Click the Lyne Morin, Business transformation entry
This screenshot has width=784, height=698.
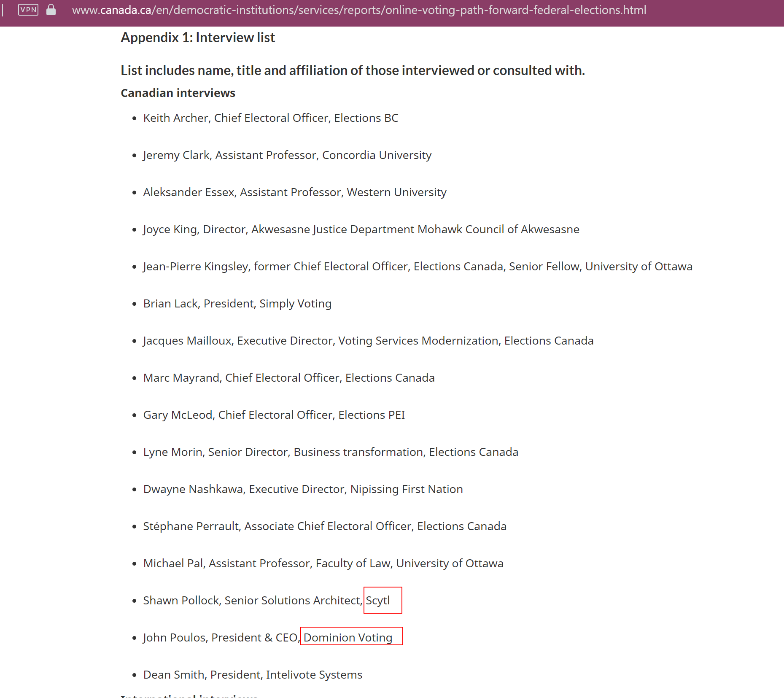point(331,452)
